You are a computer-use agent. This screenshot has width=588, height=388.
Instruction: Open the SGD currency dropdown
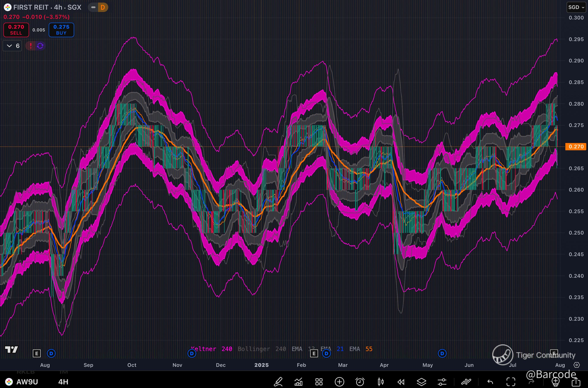(x=576, y=7)
